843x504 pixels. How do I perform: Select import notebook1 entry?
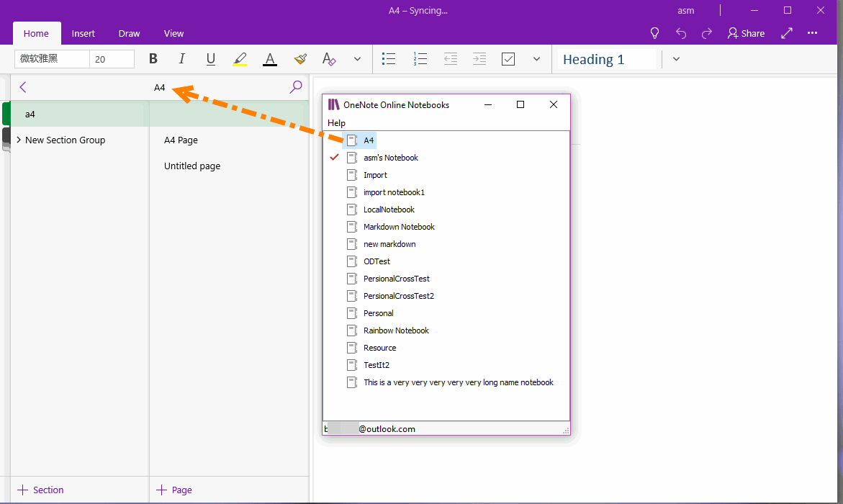[x=394, y=192]
